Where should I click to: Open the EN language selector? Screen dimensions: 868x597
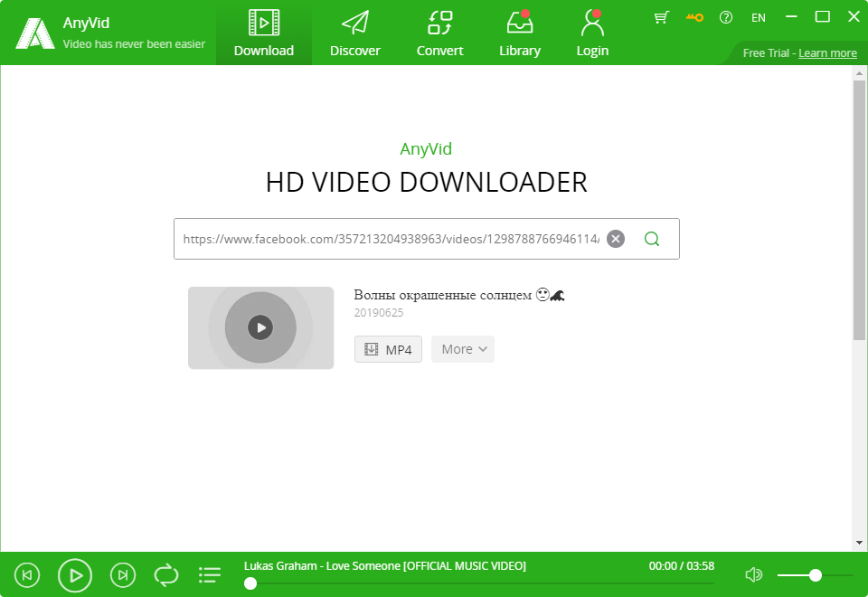(759, 18)
